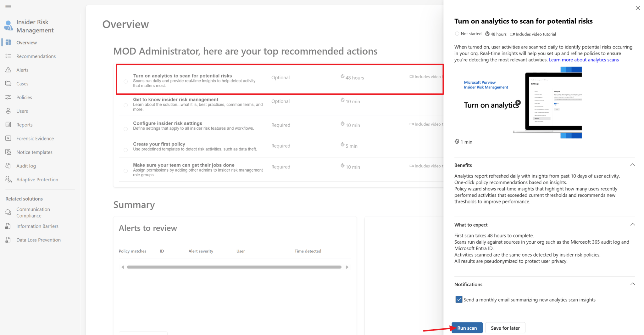
Task: Collapse the Benefits section
Action: point(633,165)
